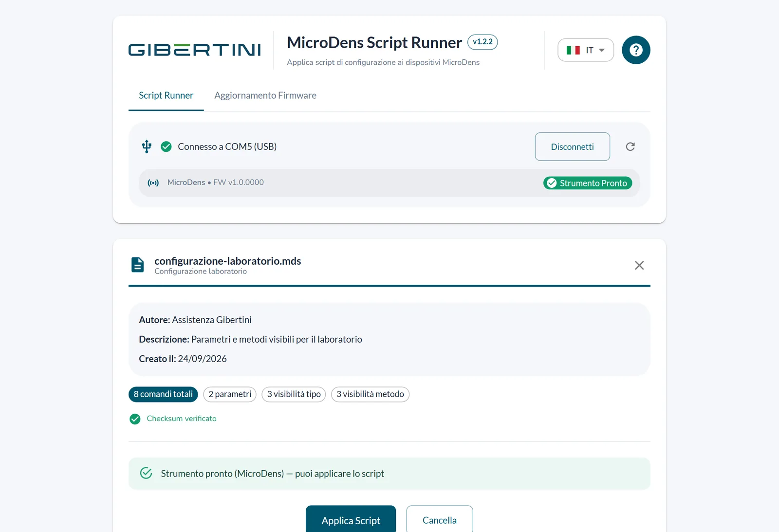
Task: Click the Disconnetti button
Action: point(573,147)
